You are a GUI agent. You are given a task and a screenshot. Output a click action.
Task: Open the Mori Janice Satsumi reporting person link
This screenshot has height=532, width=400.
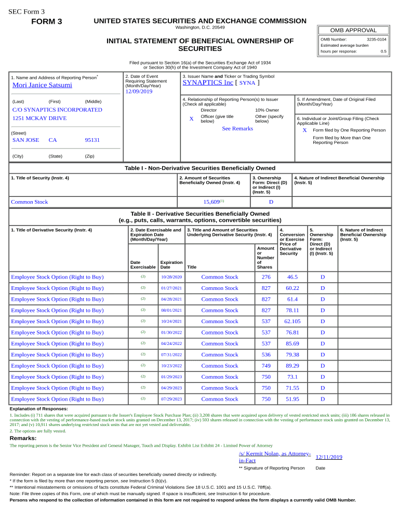click(42, 85)
